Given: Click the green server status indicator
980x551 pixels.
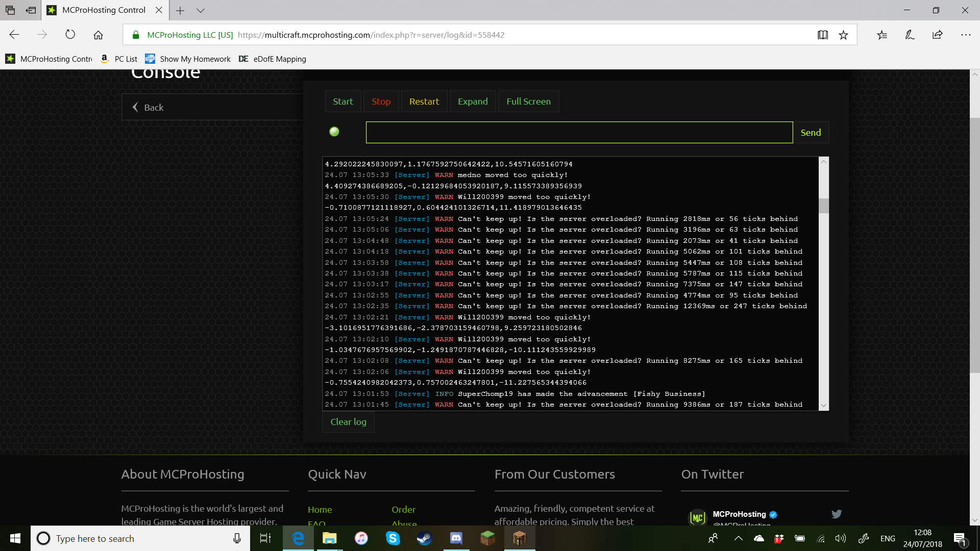Looking at the screenshot, I should [x=334, y=132].
